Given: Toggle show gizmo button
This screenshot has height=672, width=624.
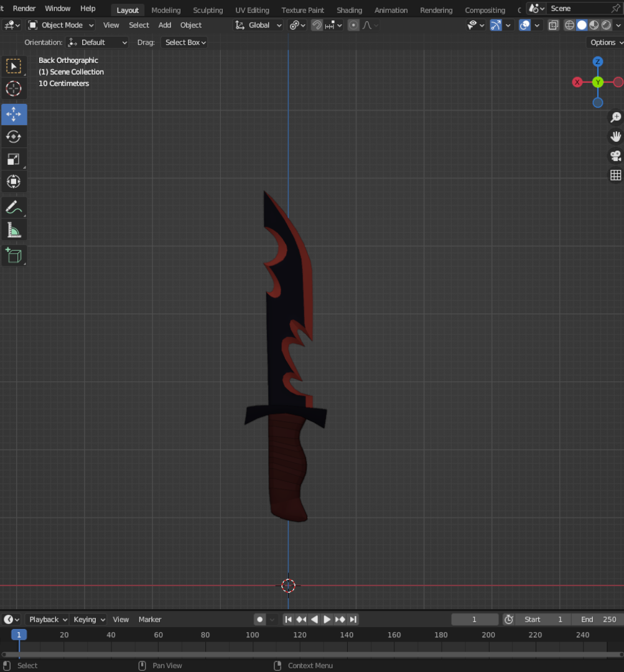Looking at the screenshot, I should click(495, 26).
